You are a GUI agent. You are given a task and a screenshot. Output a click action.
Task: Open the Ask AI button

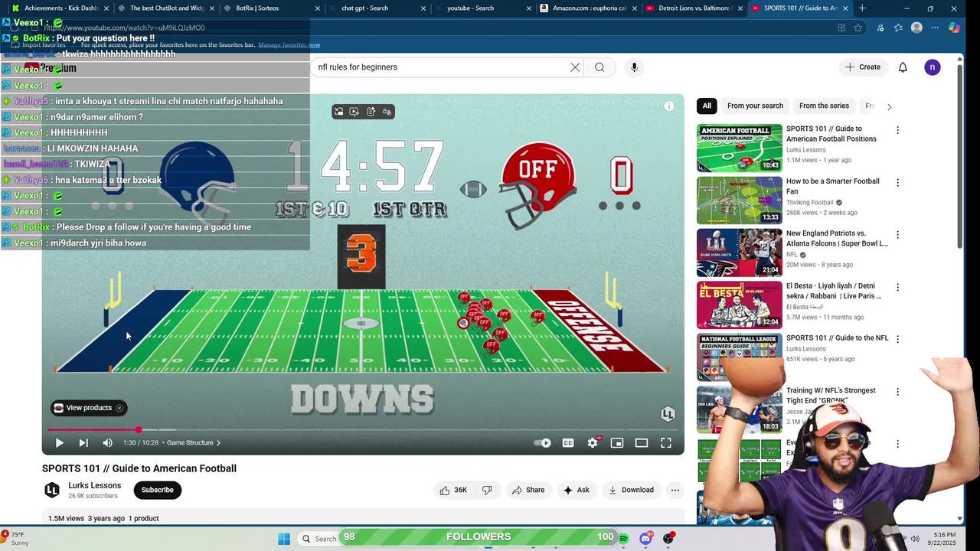(x=576, y=490)
